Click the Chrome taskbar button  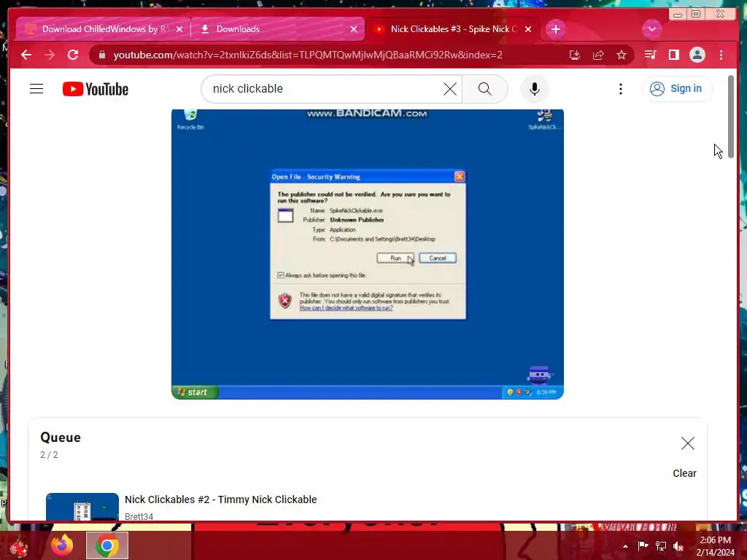tap(107, 545)
